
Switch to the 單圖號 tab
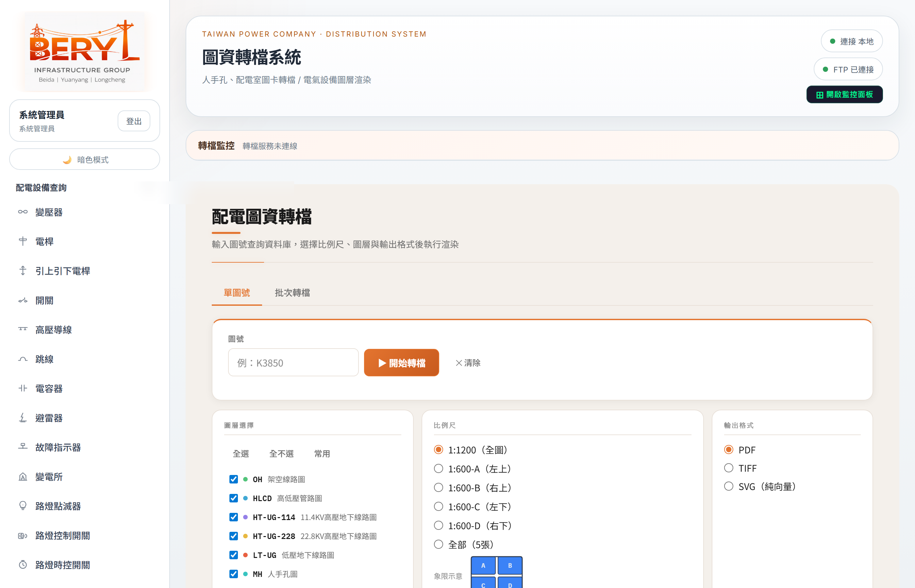237,293
